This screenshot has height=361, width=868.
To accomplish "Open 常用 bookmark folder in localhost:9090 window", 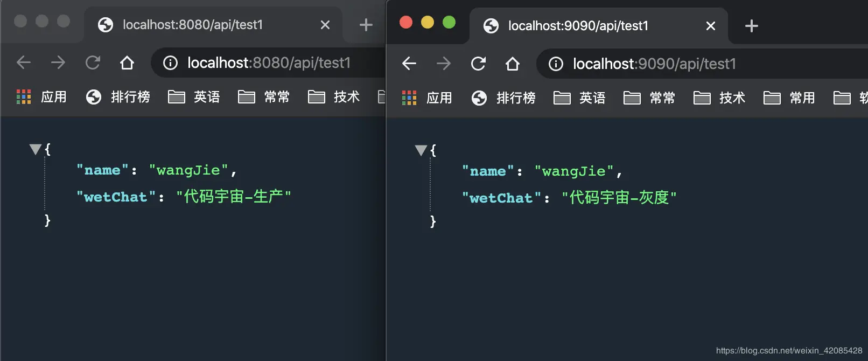I will 789,98.
